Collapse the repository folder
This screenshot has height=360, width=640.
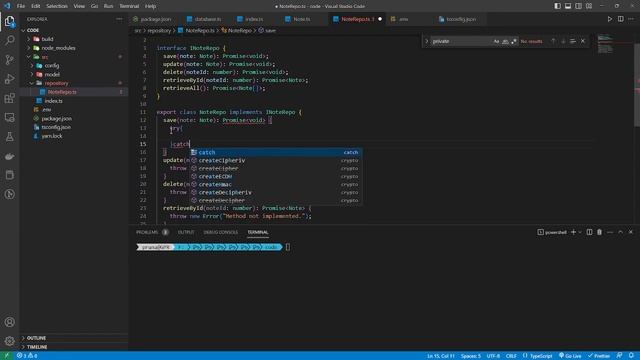[x=32, y=83]
